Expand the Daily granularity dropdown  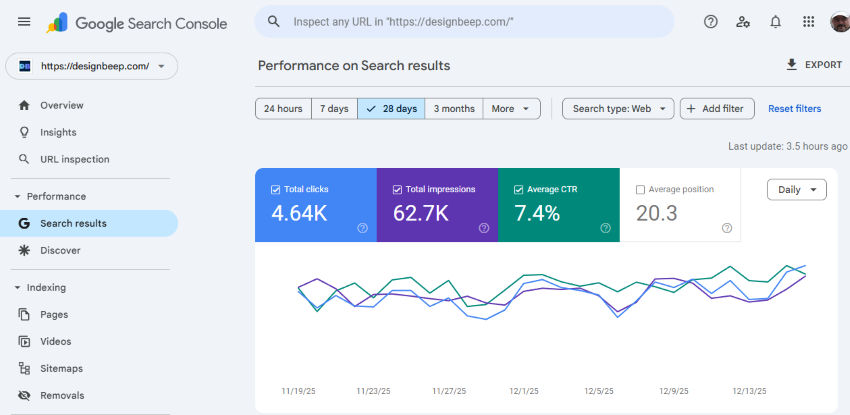[797, 189]
